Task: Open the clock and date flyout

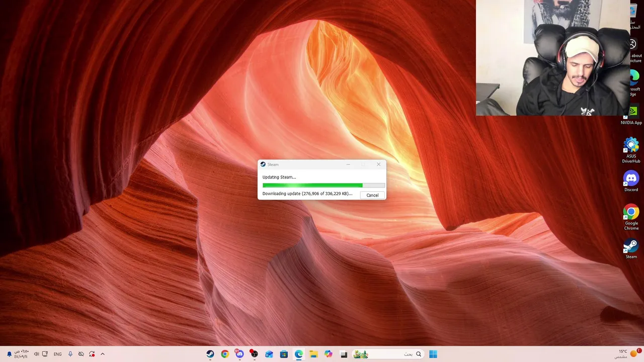Action: click(x=21, y=354)
